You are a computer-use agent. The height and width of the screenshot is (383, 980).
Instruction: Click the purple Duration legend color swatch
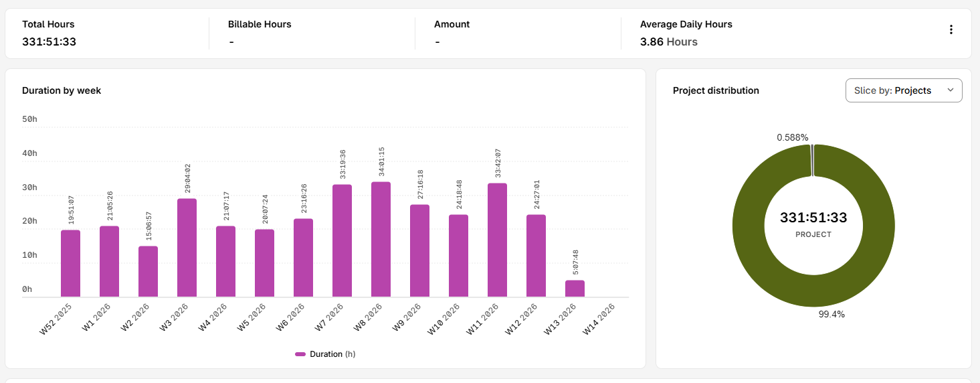coord(300,354)
